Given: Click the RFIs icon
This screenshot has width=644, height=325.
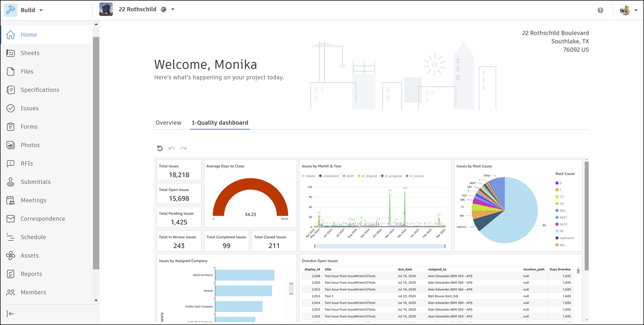Looking at the screenshot, I should click(x=10, y=163).
